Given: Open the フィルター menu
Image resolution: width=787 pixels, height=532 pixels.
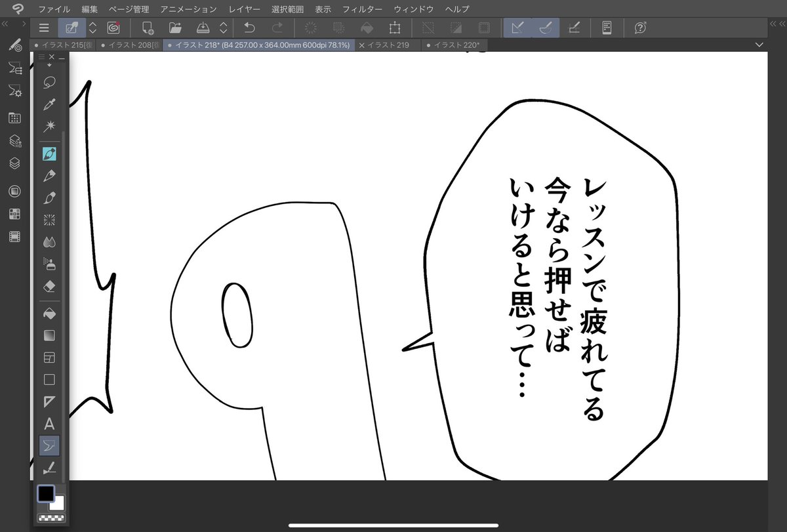Looking at the screenshot, I should click(363, 9).
